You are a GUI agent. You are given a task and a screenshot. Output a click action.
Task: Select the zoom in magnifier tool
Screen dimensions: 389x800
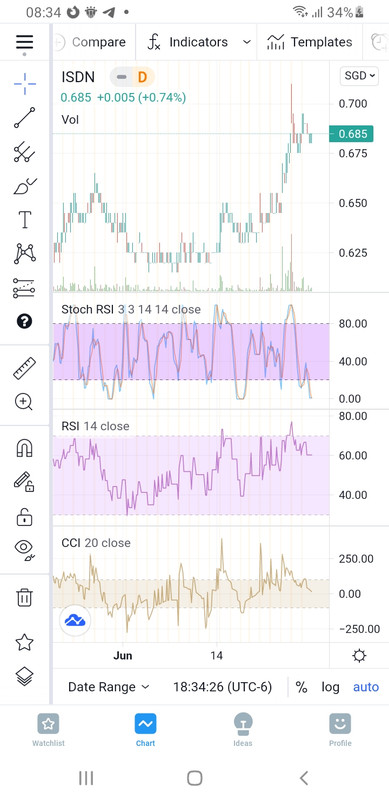[x=25, y=402]
